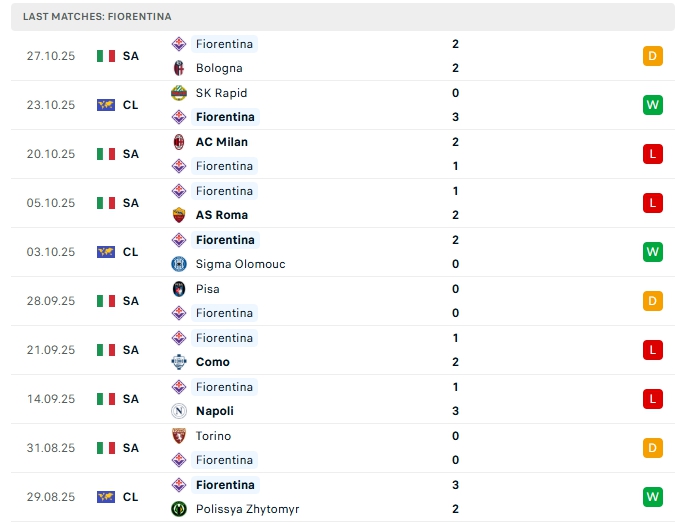Click the draw badge for Bologna match
The height and width of the screenshot is (523, 686).
click(x=653, y=56)
